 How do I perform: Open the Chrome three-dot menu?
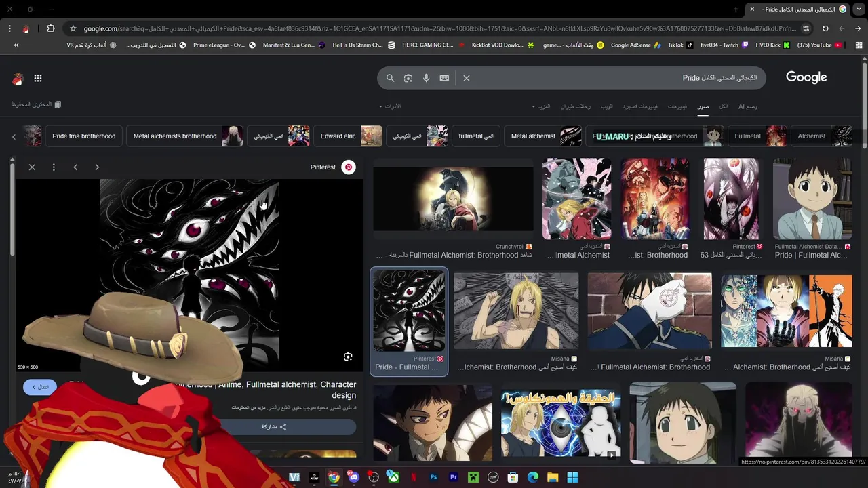click(9, 28)
